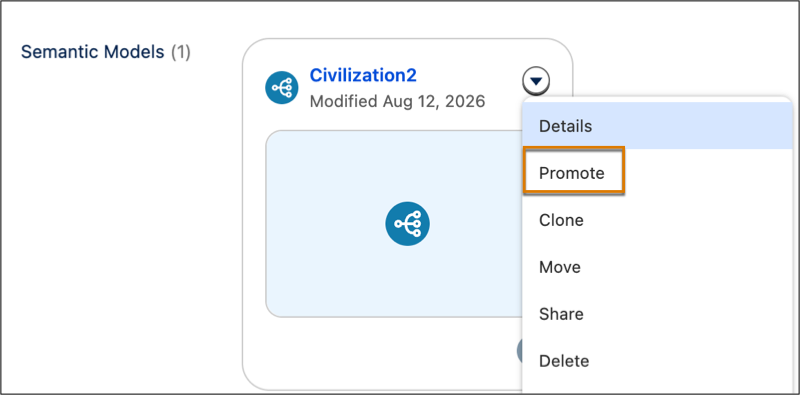This screenshot has height=395, width=800.
Task: Toggle the Civilization2 actions dropdown arrow
Action: pyautogui.click(x=536, y=81)
